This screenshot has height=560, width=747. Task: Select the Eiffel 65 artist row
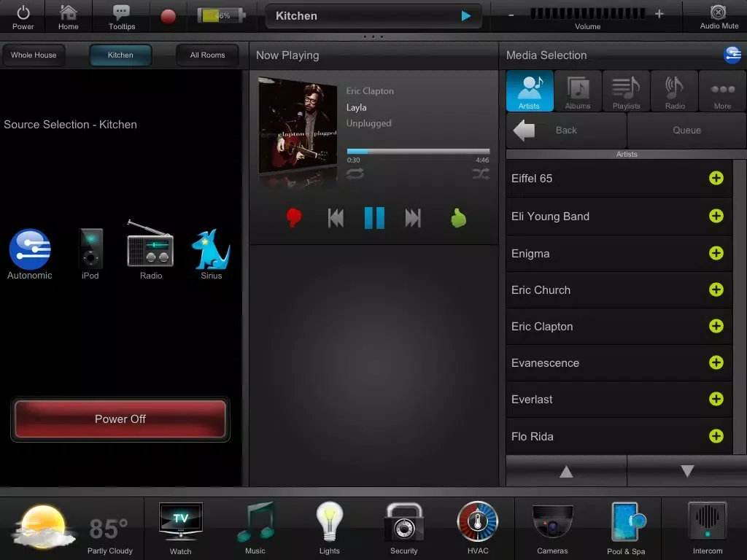pyautogui.click(x=619, y=179)
